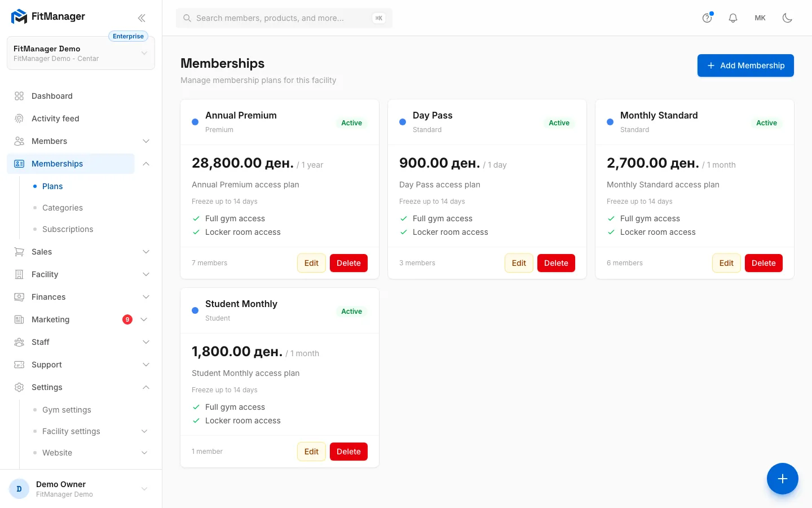The height and width of the screenshot is (508, 812).
Task: Click the Marketing red 9 badge
Action: 127,319
